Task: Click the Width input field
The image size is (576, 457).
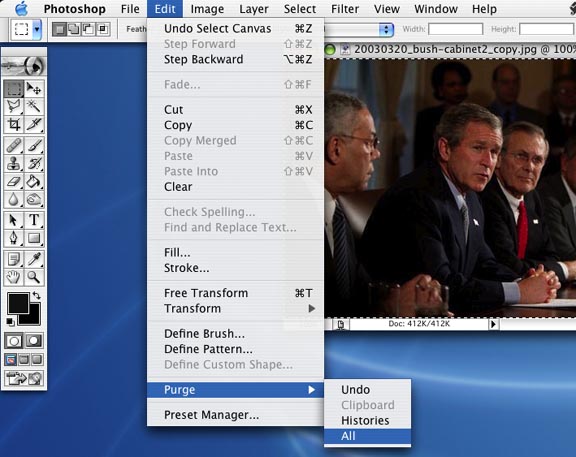Action: 456,29
